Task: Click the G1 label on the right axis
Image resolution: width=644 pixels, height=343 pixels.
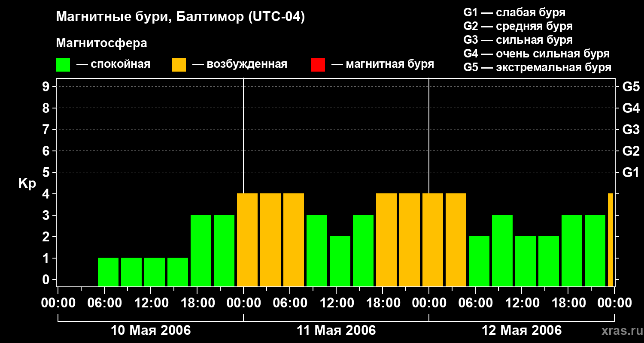Action: [x=631, y=172]
